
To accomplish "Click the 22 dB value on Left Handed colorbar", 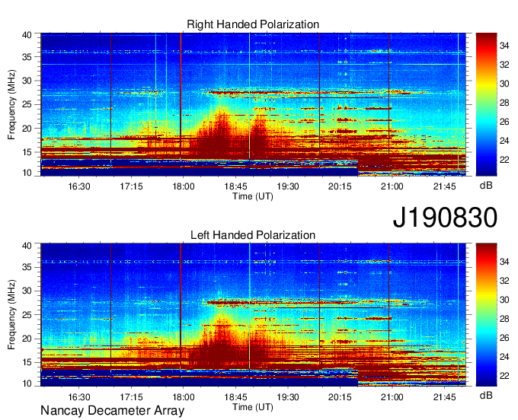I will click(504, 376).
